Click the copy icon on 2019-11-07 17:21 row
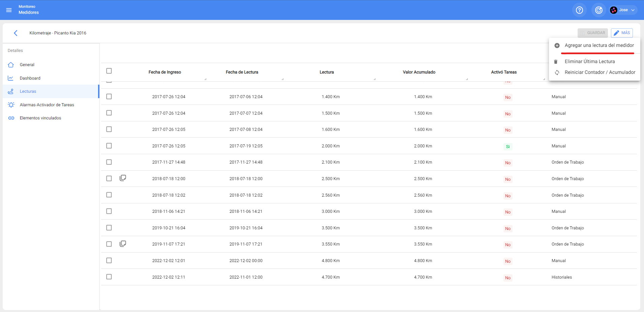 point(123,244)
